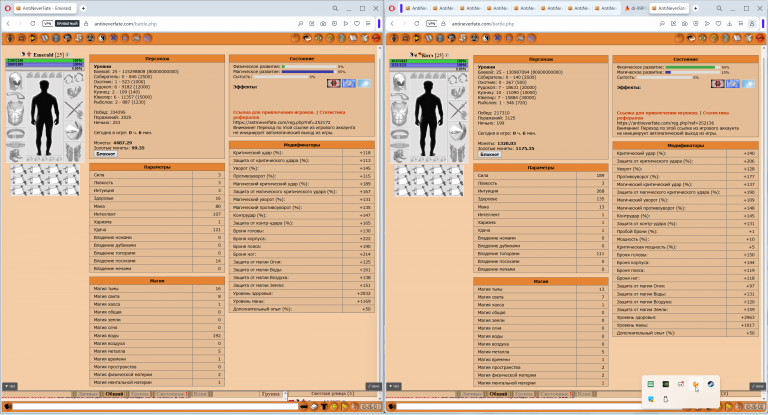The height and width of the screenshot is (415, 768).
Task: Click the downloads icon in right window address bar
Action: tap(730, 24)
